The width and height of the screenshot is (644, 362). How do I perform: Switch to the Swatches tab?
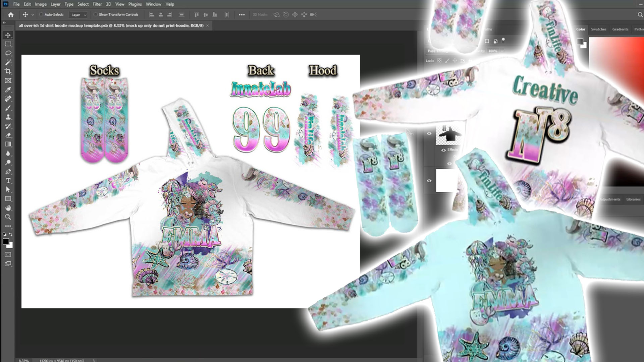coord(598,29)
